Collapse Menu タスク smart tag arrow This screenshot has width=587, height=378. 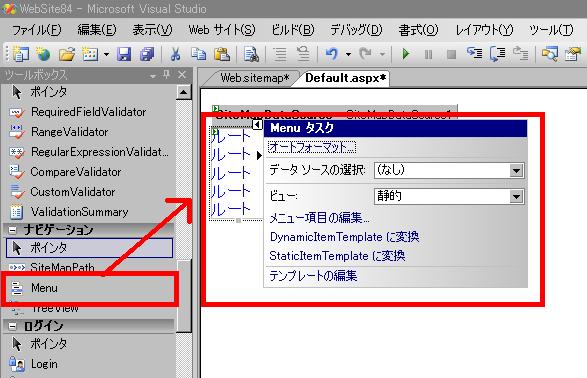point(257,124)
